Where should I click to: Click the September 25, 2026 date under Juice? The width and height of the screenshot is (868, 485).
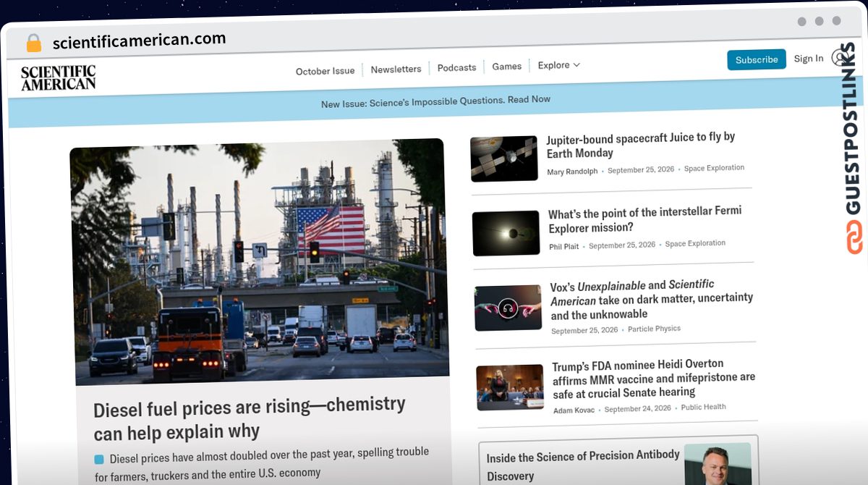(641, 169)
